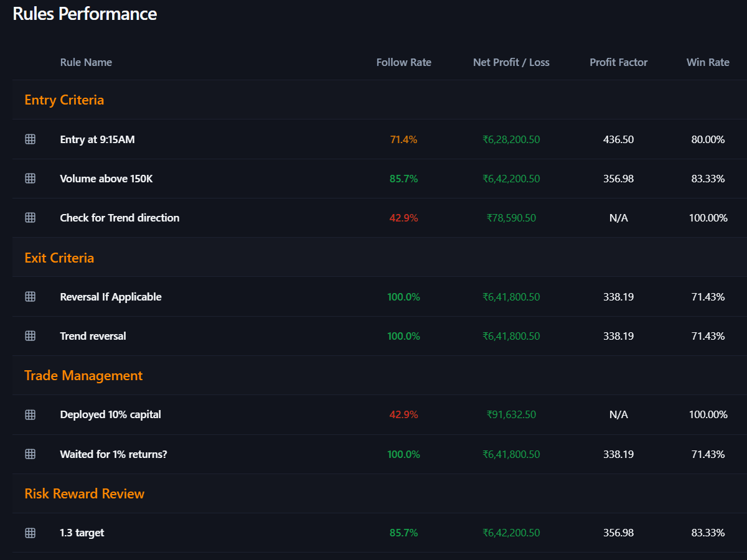Sort the table by Net Profit / Loss
The width and height of the screenshot is (747, 560).
511,62
